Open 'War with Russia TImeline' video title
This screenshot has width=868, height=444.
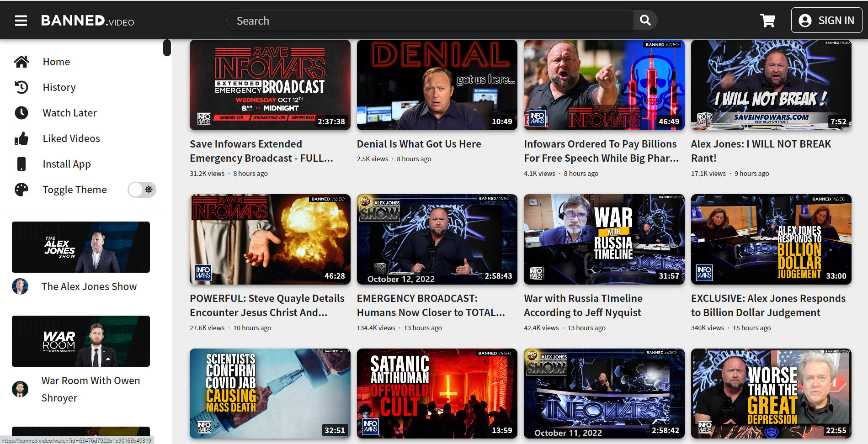point(583,306)
